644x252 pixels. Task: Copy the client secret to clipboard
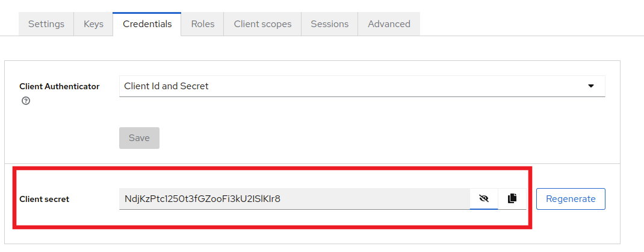point(512,198)
